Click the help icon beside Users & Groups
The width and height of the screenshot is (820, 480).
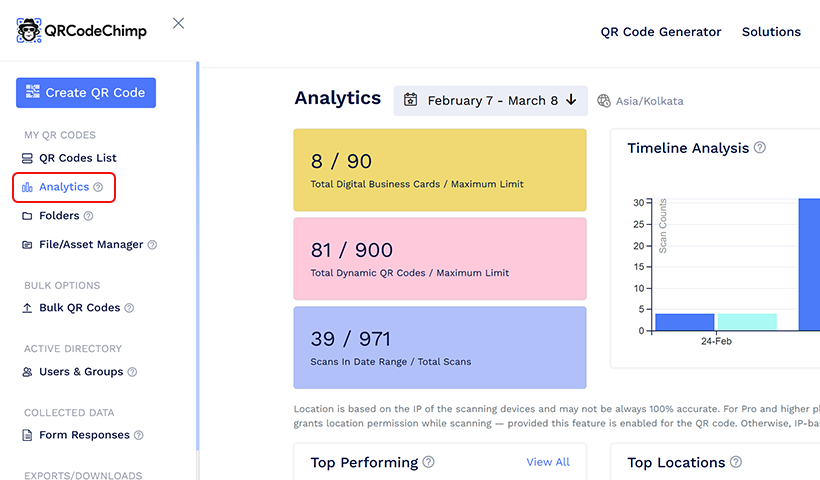coord(132,372)
